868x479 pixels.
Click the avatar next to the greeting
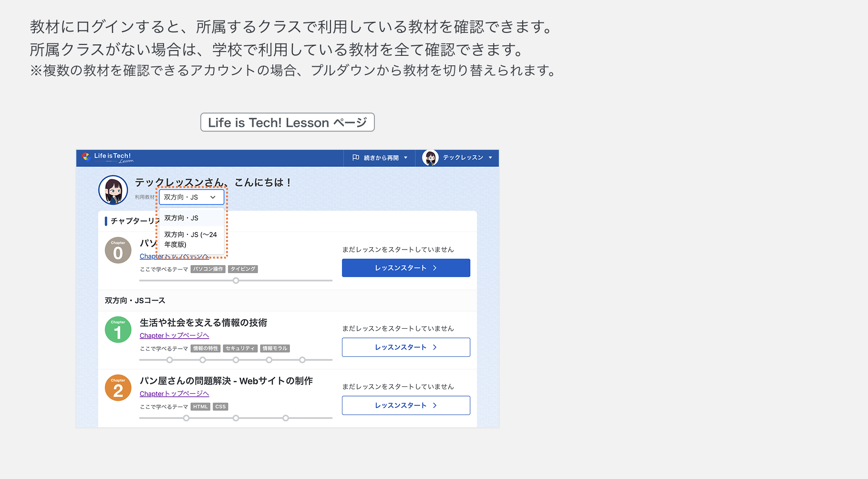114,189
